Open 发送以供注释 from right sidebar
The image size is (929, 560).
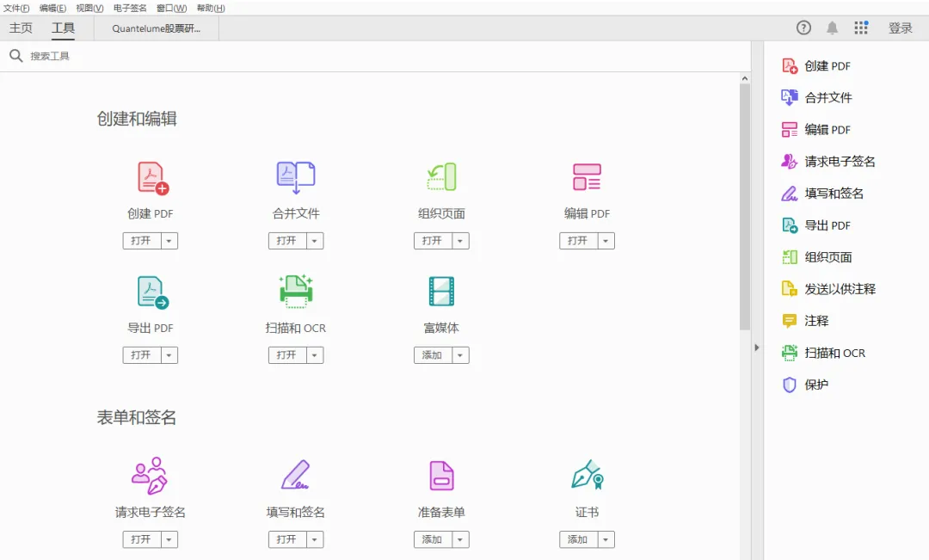(x=828, y=289)
